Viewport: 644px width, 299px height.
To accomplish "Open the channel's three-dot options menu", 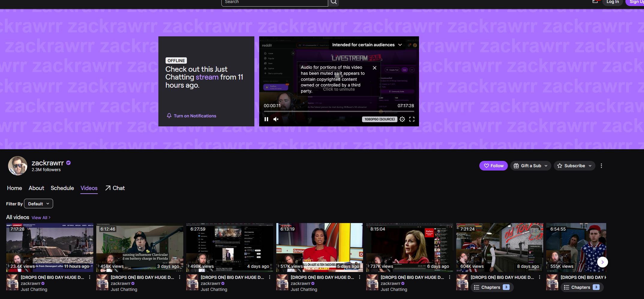I will [x=601, y=166].
